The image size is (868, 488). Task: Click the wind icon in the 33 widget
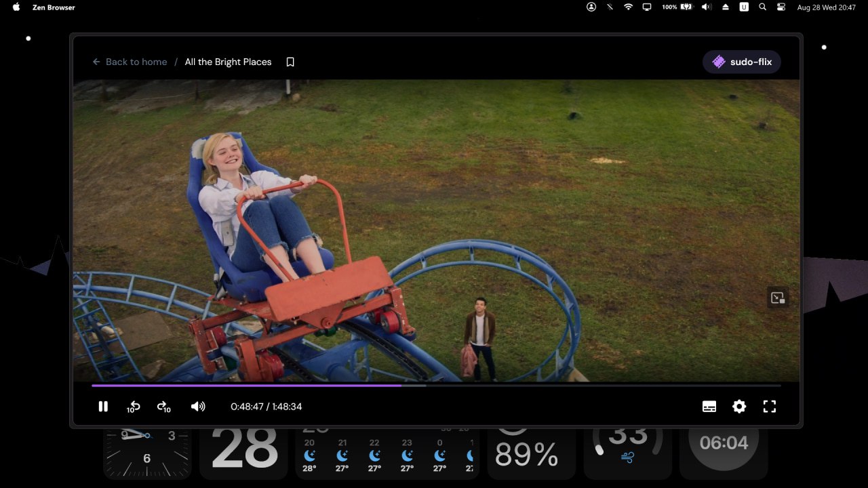[x=627, y=458]
